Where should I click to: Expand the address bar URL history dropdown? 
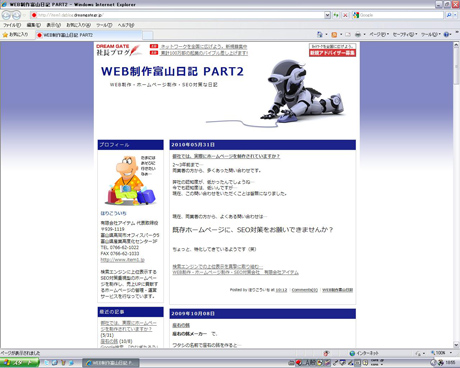pos(327,15)
